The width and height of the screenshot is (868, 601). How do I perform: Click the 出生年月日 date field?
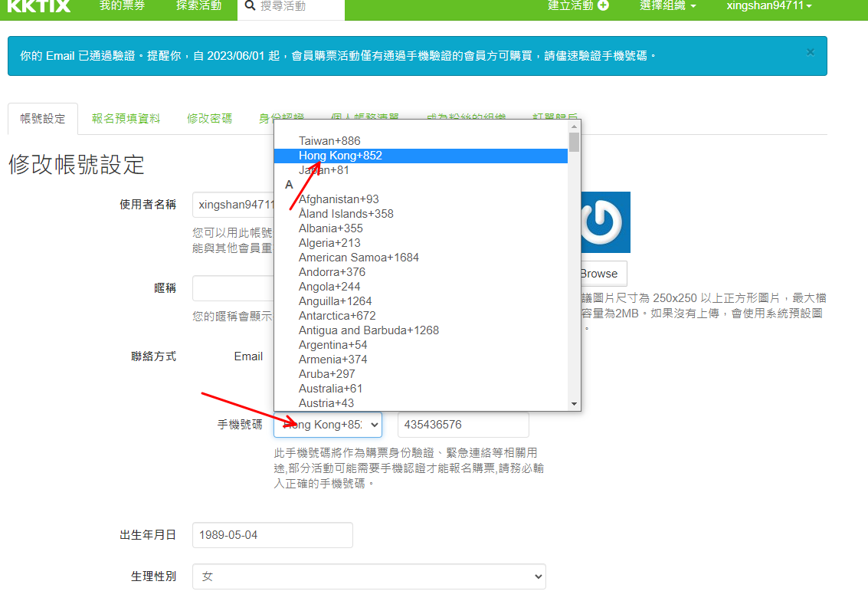pos(272,535)
